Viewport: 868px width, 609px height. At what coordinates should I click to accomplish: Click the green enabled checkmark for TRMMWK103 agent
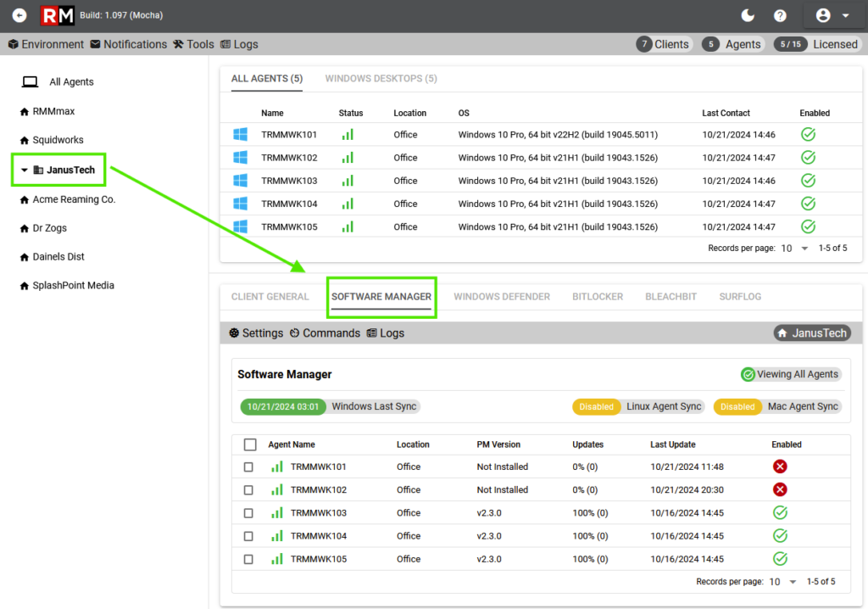(808, 181)
